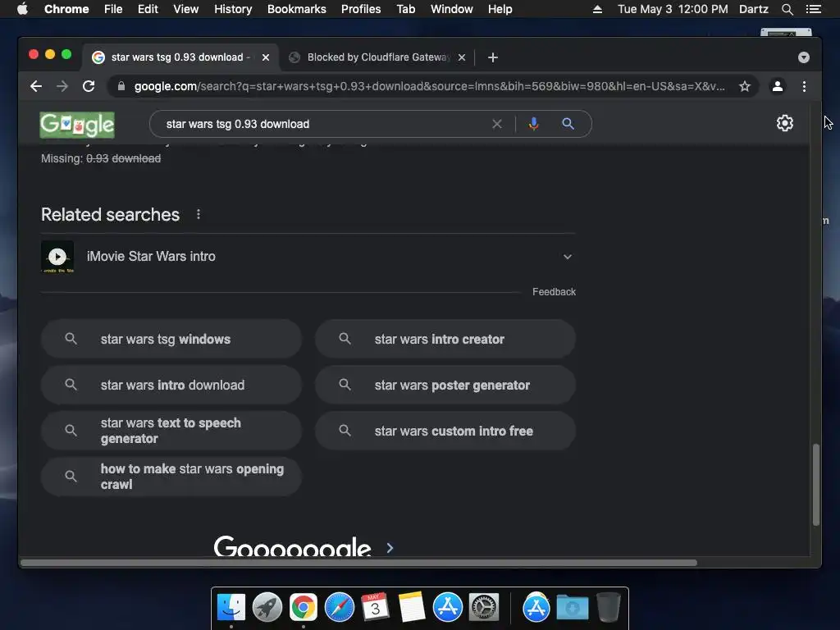The image size is (840, 630).
Task: Open the Bookmarks menu
Action: 297,9
